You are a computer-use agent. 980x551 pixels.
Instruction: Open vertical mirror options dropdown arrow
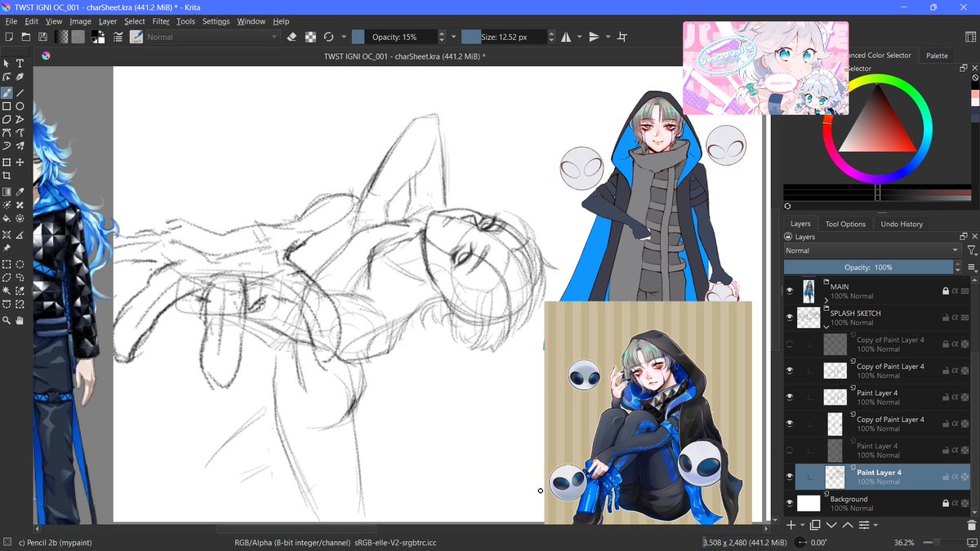pyautogui.click(x=608, y=37)
